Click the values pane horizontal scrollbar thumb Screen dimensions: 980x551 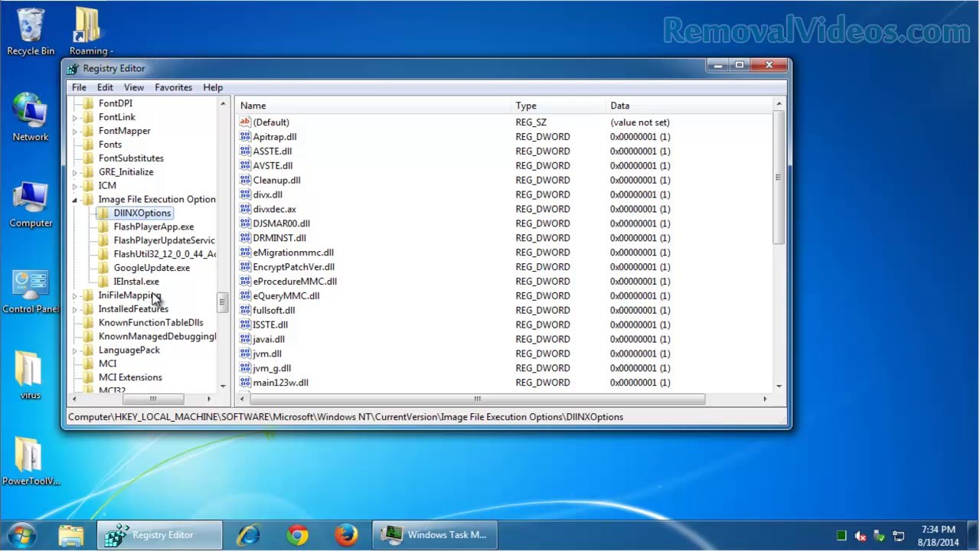click(477, 399)
